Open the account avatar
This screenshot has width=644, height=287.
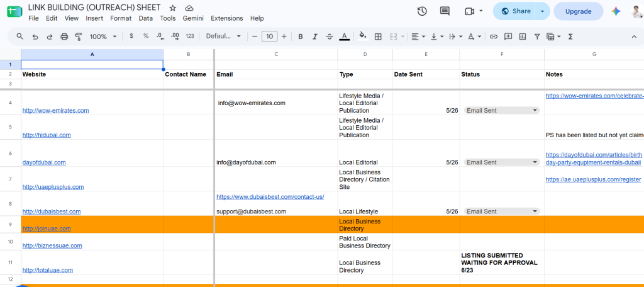(637, 11)
